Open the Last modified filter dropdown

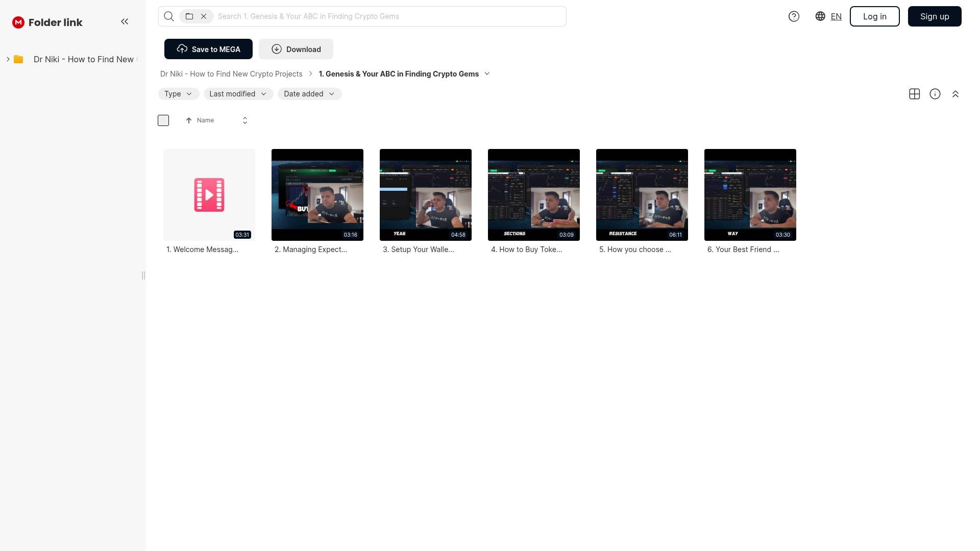pyautogui.click(x=238, y=94)
